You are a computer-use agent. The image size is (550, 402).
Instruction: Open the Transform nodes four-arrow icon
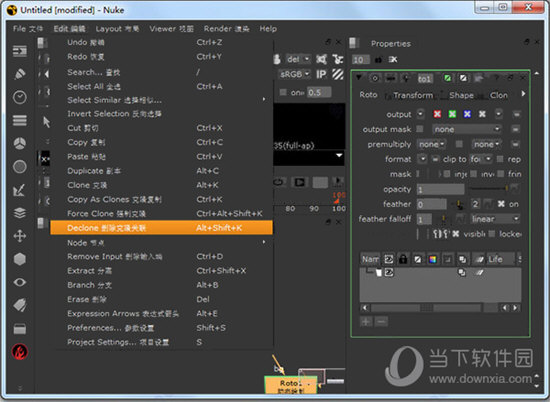click(x=20, y=236)
